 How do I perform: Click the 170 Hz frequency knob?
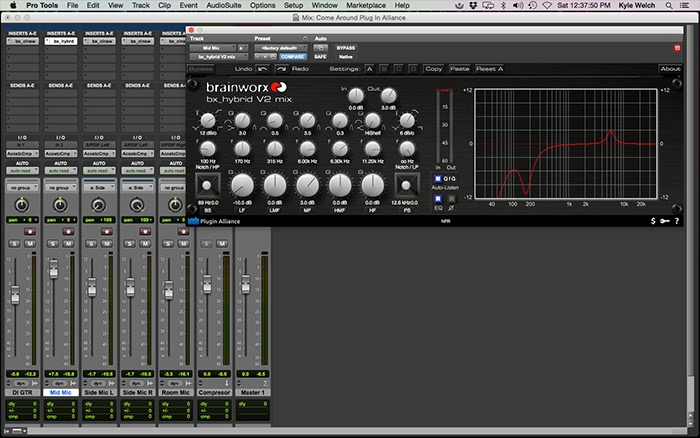click(242, 149)
